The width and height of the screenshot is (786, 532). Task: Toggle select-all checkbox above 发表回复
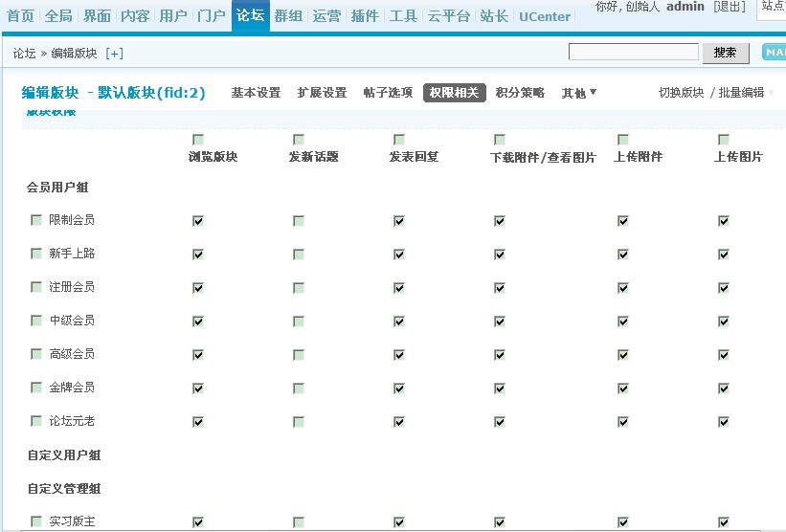[399, 140]
